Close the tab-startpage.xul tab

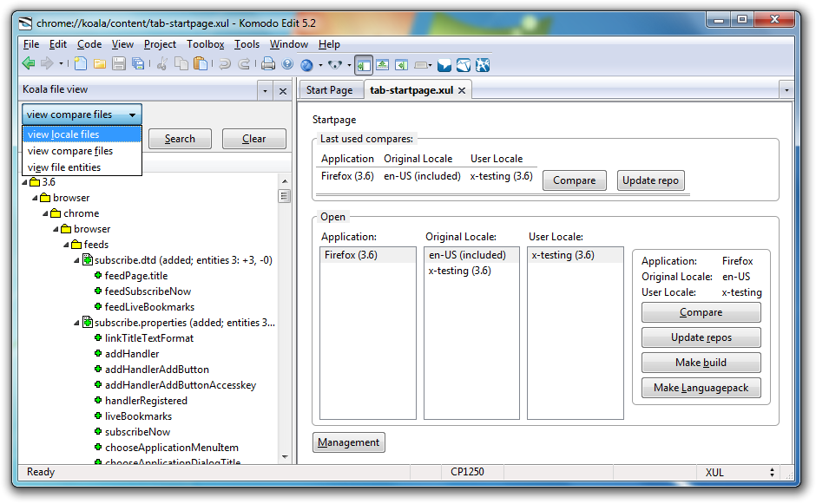(462, 90)
